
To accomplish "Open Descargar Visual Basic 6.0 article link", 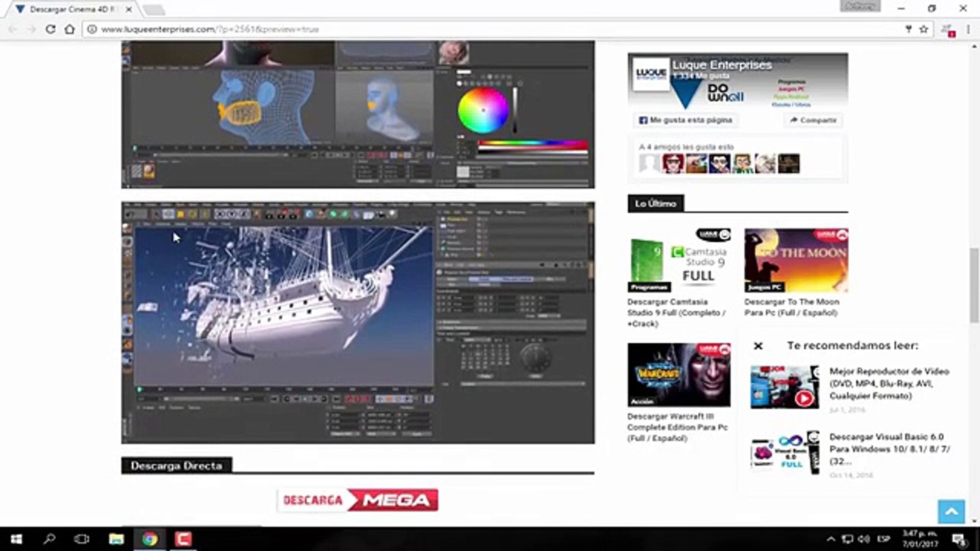I will click(890, 449).
